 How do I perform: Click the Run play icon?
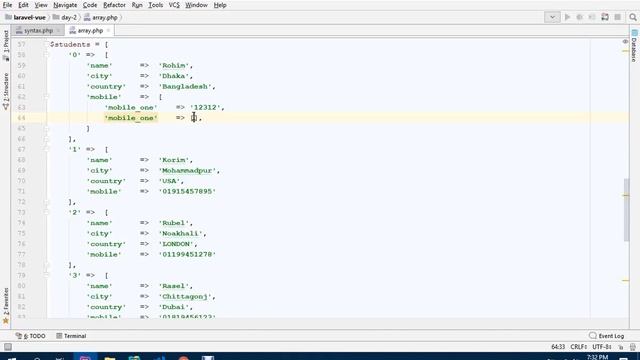(x=567, y=17)
